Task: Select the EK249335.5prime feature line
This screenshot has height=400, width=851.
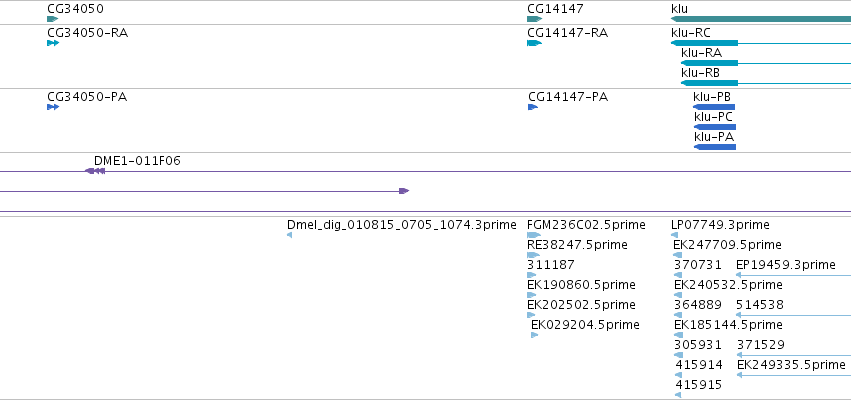Action: pyautogui.click(x=794, y=375)
